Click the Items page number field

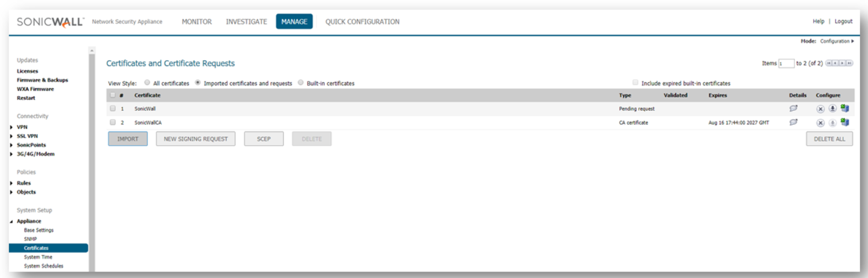point(786,63)
